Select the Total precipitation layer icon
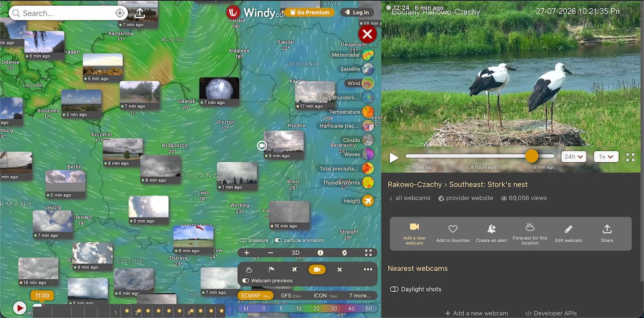This screenshot has height=318, width=644. coord(368,168)
